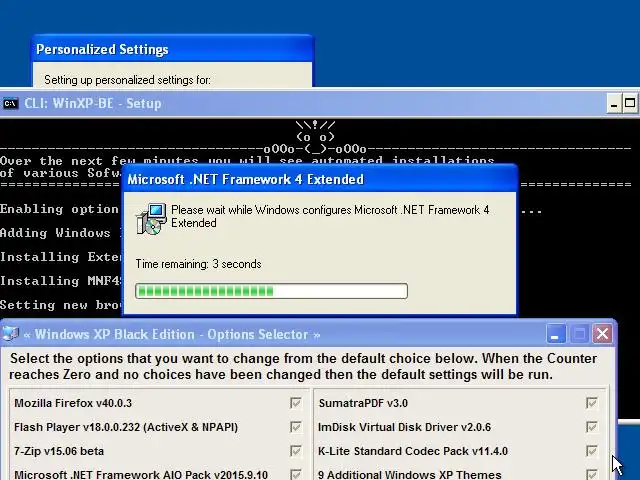Toggle the .NET Framework AIO Pack checkbox

296,475
